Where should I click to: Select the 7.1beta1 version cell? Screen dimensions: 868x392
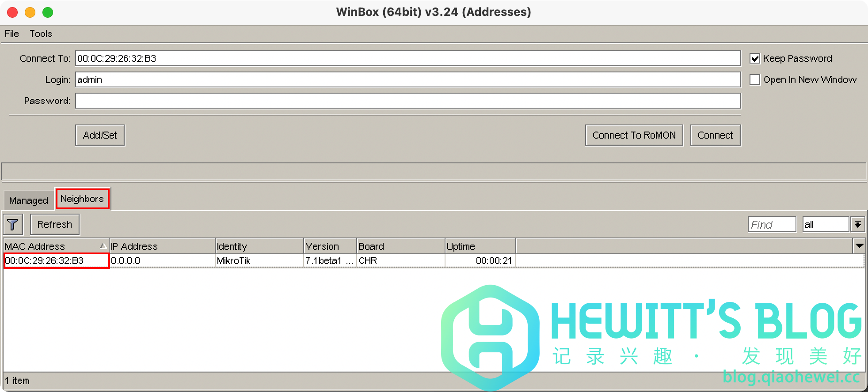[x=330, y=260]
